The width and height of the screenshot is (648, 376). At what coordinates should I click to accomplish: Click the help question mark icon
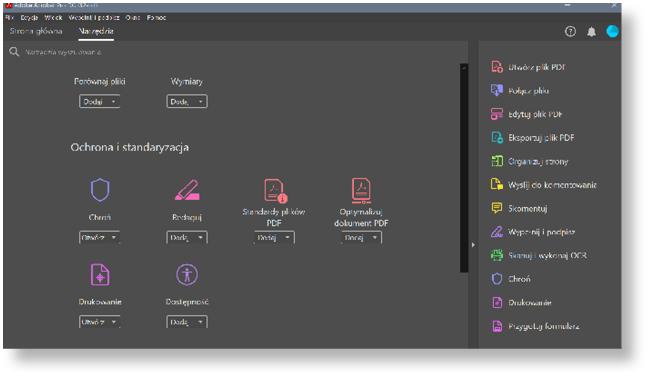coord(570,31)
